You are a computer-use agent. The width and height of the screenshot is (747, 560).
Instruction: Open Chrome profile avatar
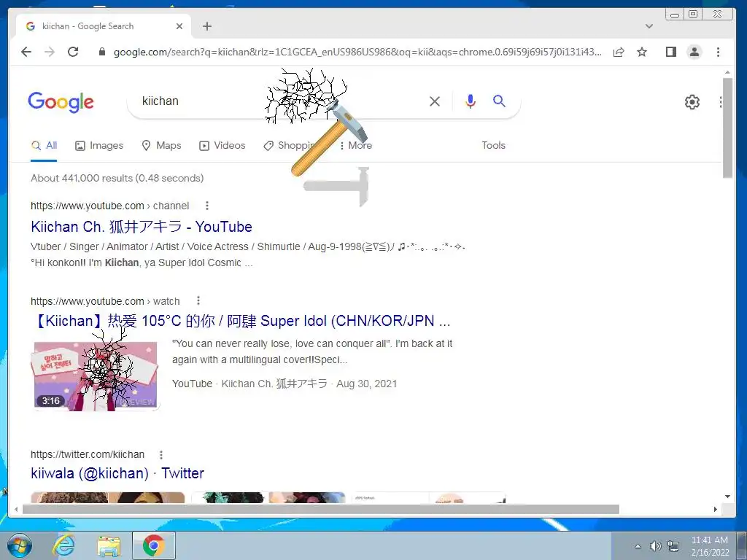694,52
